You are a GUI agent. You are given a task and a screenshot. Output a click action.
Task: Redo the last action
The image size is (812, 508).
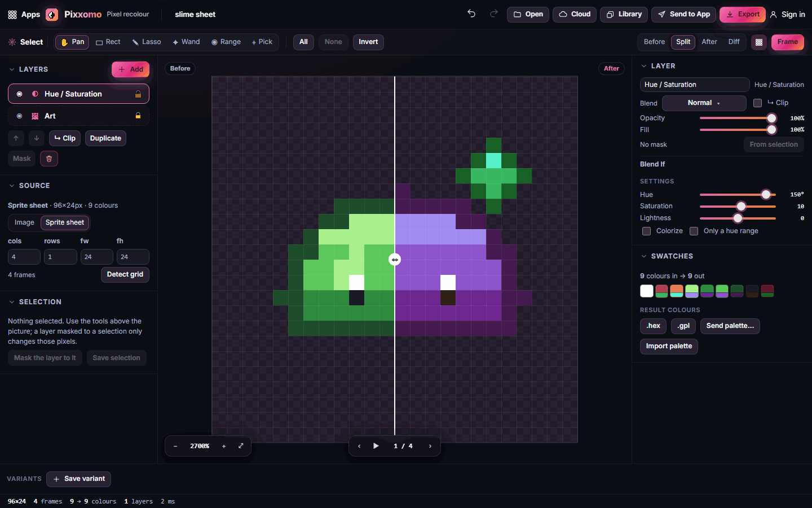pyautogui.click(x=494, y=14)
